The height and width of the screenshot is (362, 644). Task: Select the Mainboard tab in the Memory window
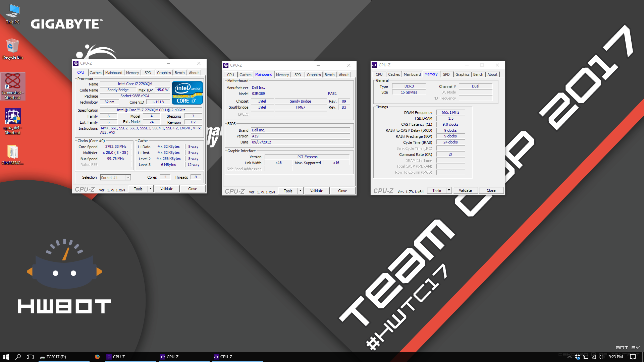coord(412,74)
